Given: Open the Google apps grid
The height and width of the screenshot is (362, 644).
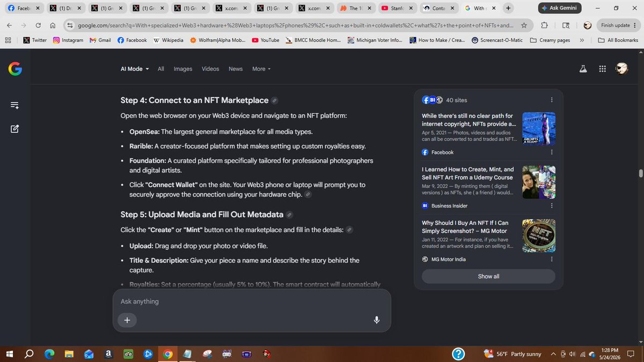Looking at the screenshot, I should click(602, 69).
